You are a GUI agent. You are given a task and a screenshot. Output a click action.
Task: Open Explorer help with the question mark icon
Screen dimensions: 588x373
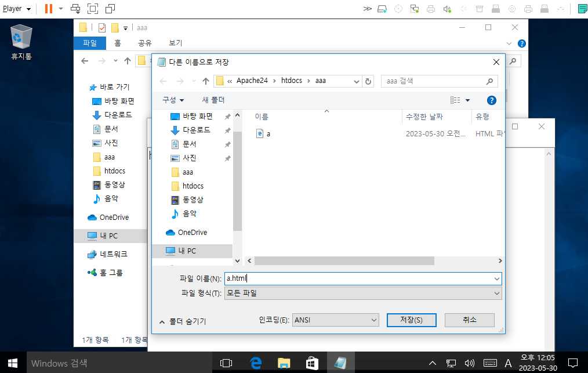[x=522, y=44]
